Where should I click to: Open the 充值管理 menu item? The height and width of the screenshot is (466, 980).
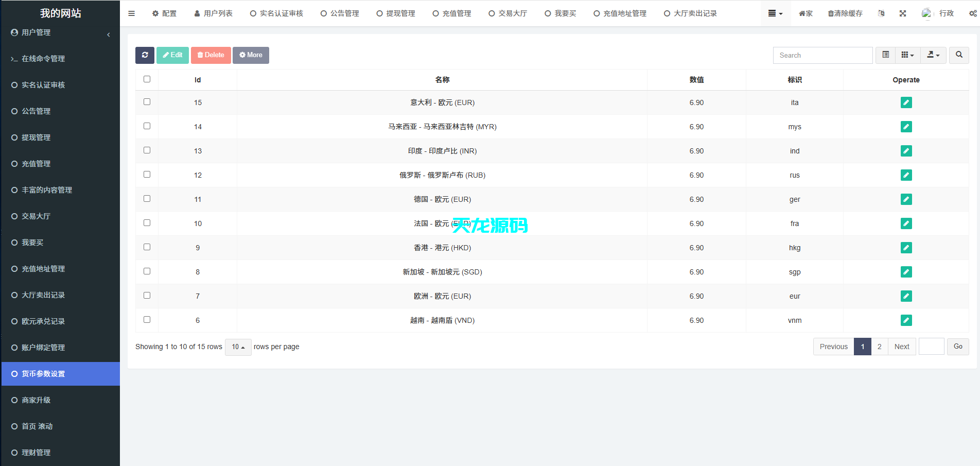click(36, 164)
